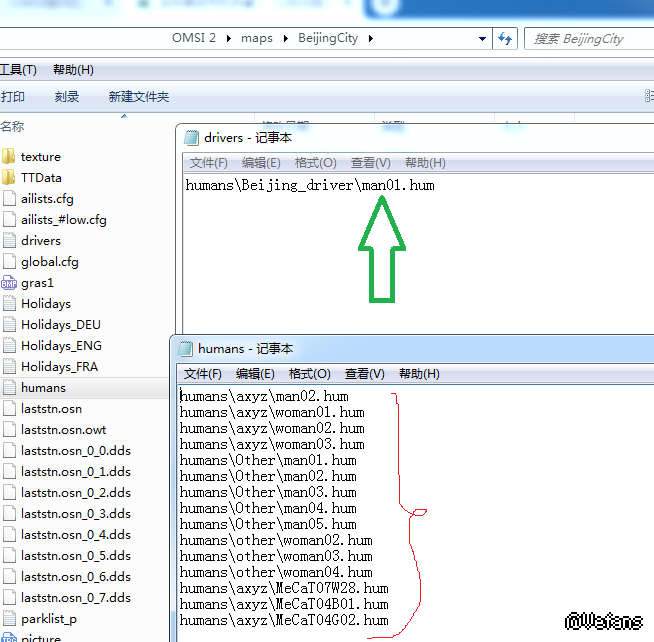654x642 pixels.
Task: Open 编辑(E) menu in drivers Notepad
Action: tap(261, 163)
